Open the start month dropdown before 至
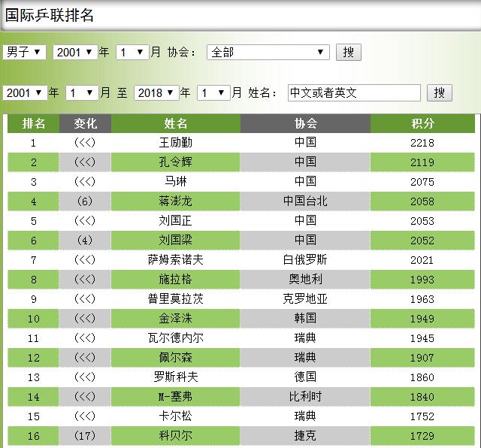The height and width of the screenshot is (448, 481). (x=82, y=92)
